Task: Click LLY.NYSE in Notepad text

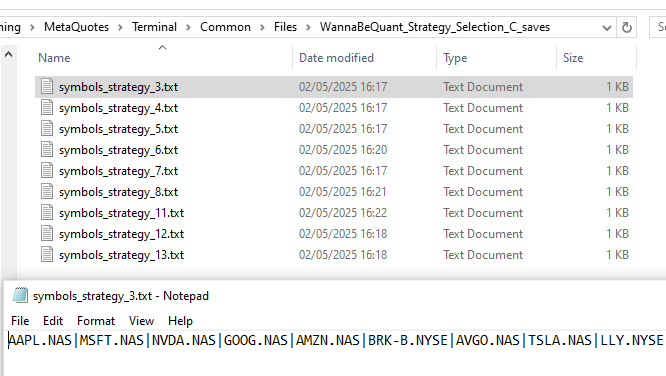Action: 632,340
